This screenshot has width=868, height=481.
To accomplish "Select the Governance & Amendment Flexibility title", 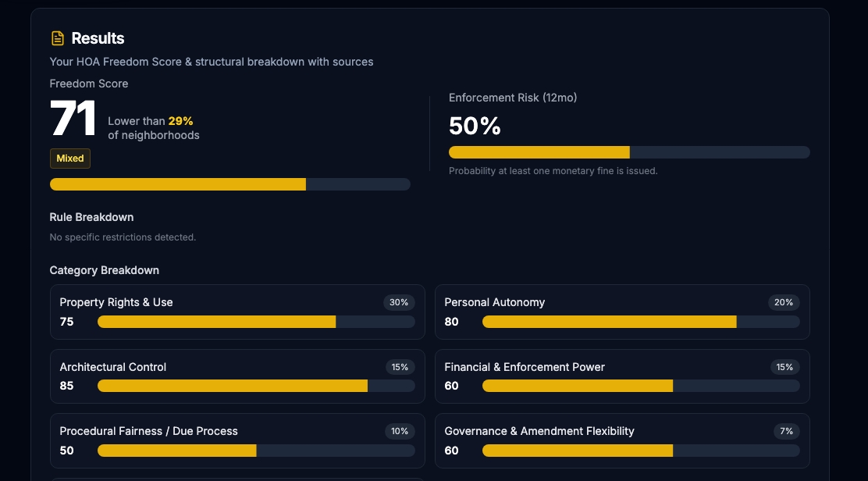I will coord(539,431).
